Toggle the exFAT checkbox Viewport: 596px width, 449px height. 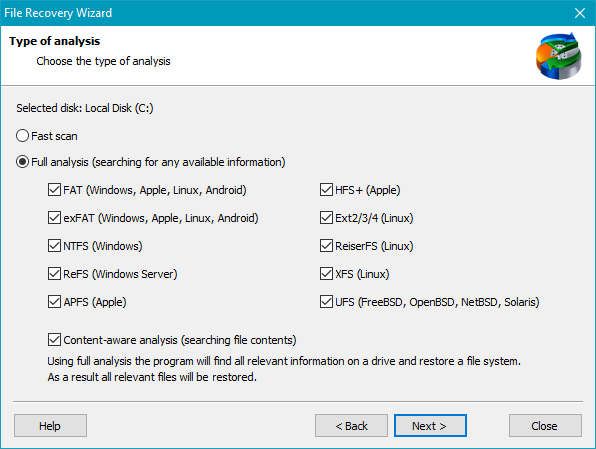[x=54, y=218]
